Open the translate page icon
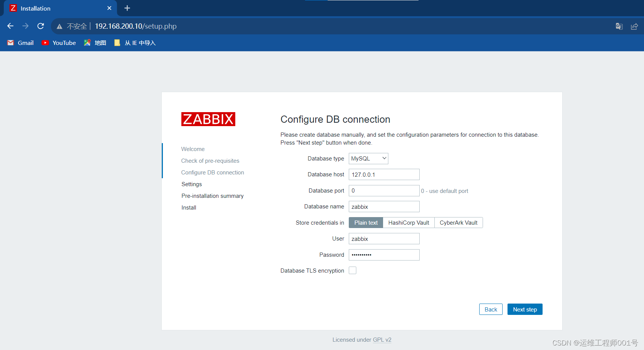This screenshot has height=350, width=644. point(619,26)
